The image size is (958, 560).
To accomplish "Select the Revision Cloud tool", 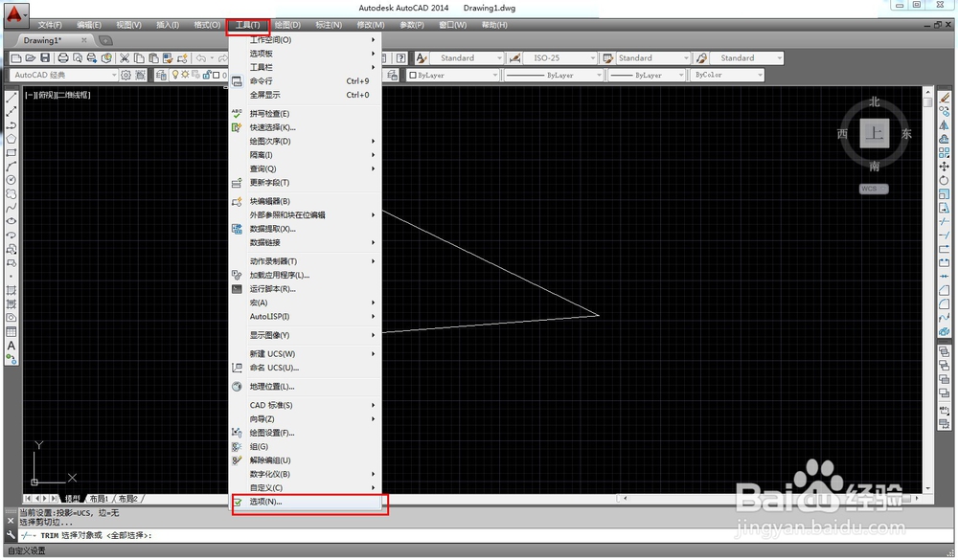I will (11, 193).
